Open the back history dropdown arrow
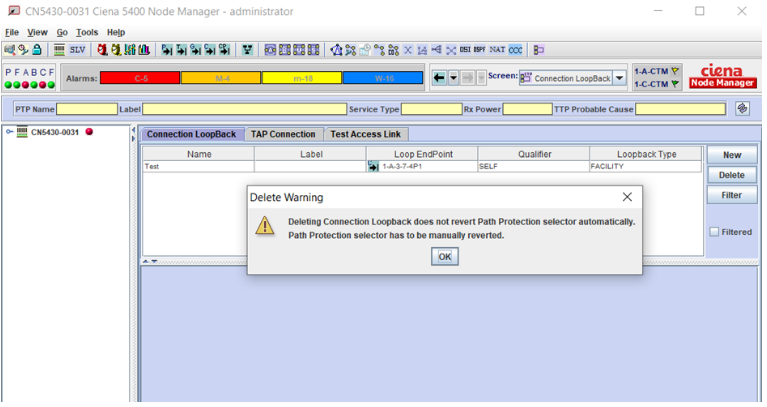This screenshot has width=767, height=407. point(453,77)
